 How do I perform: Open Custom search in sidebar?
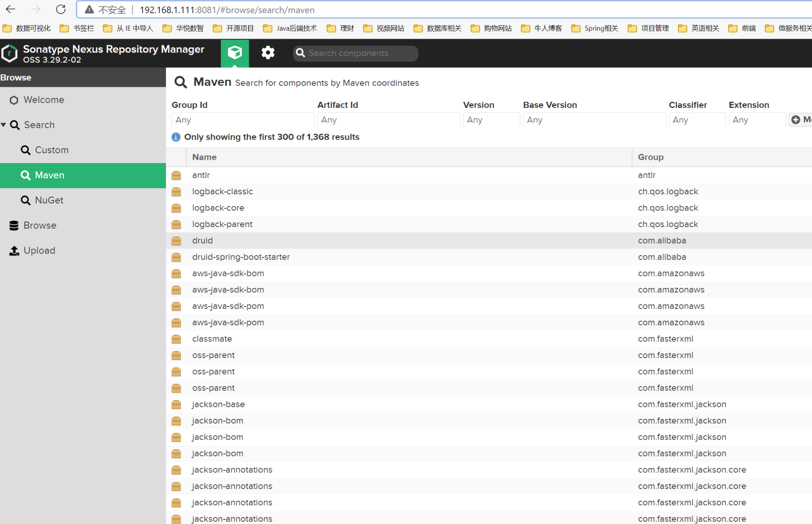pyautogui.click(x=83, y=150)
